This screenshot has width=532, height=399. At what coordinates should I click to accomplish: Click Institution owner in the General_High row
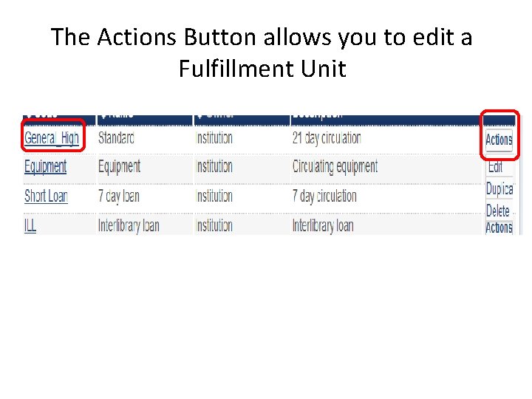tap(214, 138)
